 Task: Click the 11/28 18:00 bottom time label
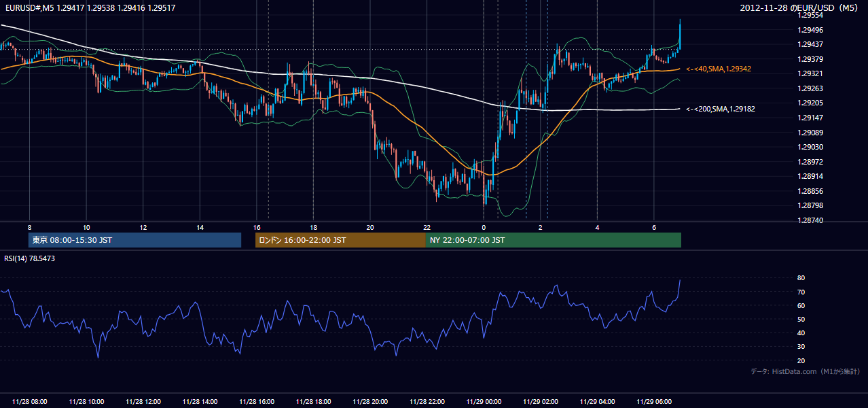313,402
